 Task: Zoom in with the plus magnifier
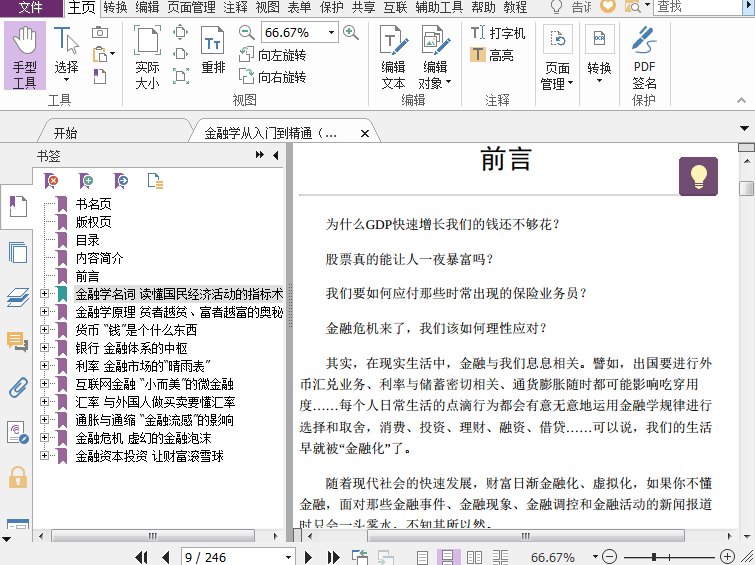tap(351, 33)
